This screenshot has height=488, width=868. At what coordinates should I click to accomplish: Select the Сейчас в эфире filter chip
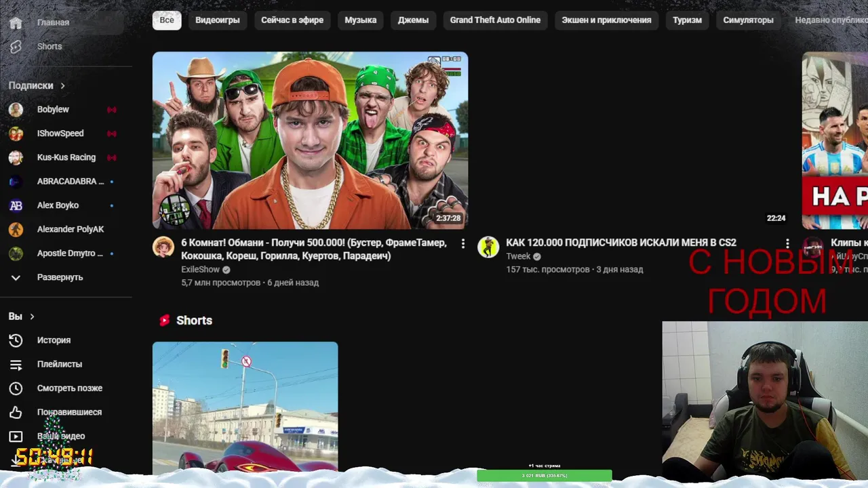292,20
